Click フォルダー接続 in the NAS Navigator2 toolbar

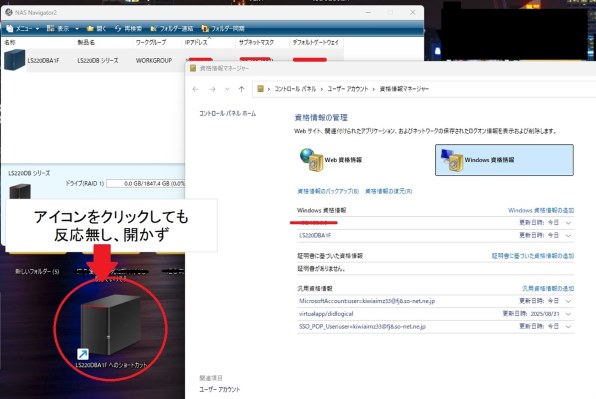click(x=171, y=28)
